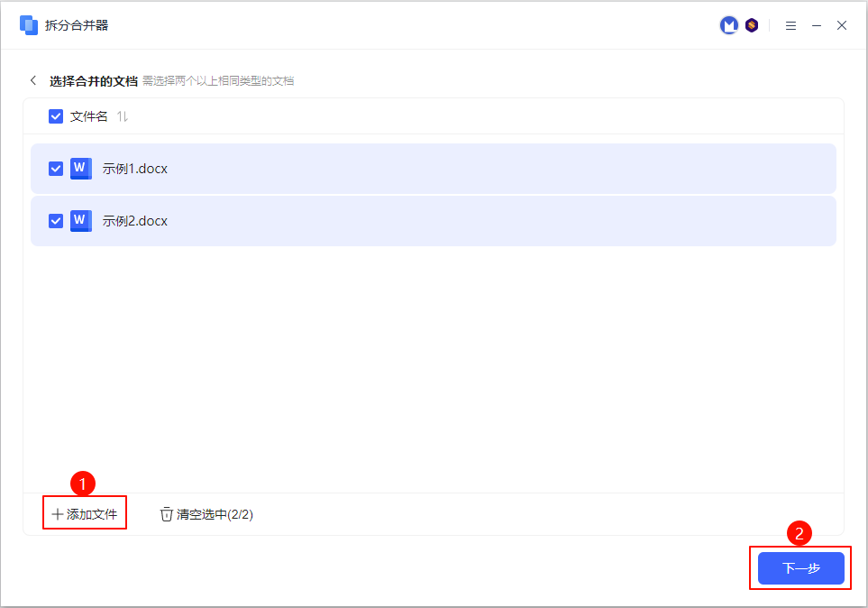Viewport: 868px width, 608px height.
Task: Select the 示例1.docx file name
Action: click(x=135, y=169)
